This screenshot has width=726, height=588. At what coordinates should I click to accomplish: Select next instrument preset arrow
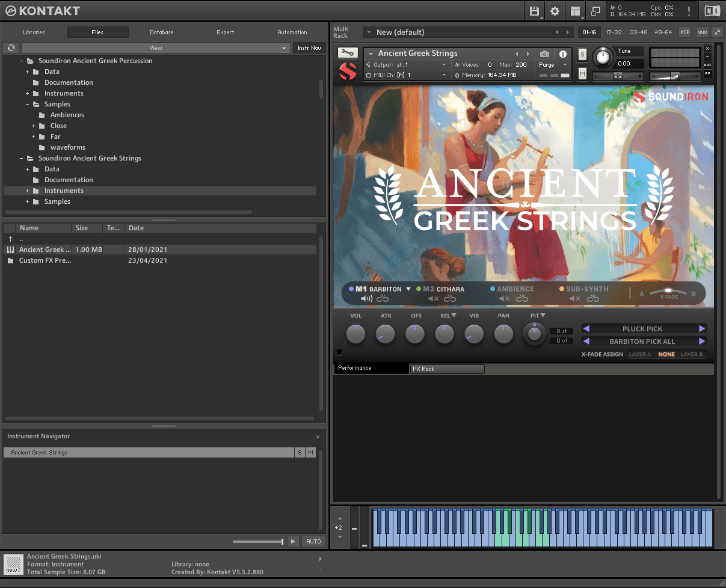click(528, 54)
